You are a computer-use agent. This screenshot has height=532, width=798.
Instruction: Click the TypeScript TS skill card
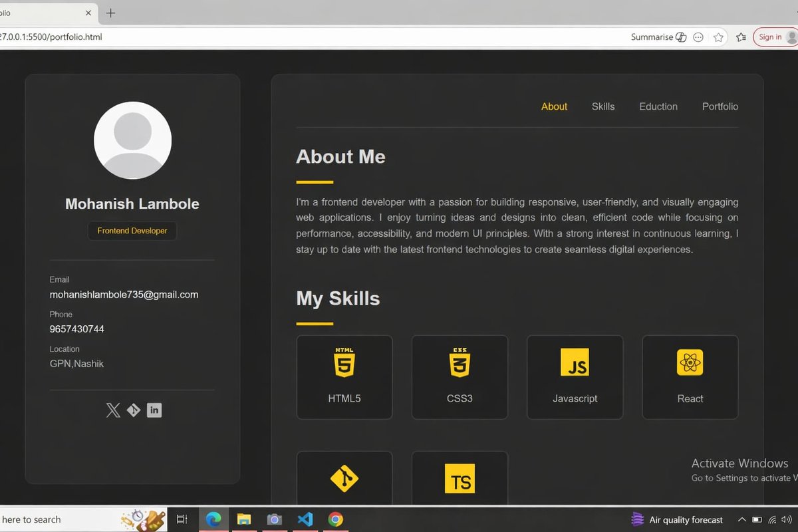[x=460, y=478]
